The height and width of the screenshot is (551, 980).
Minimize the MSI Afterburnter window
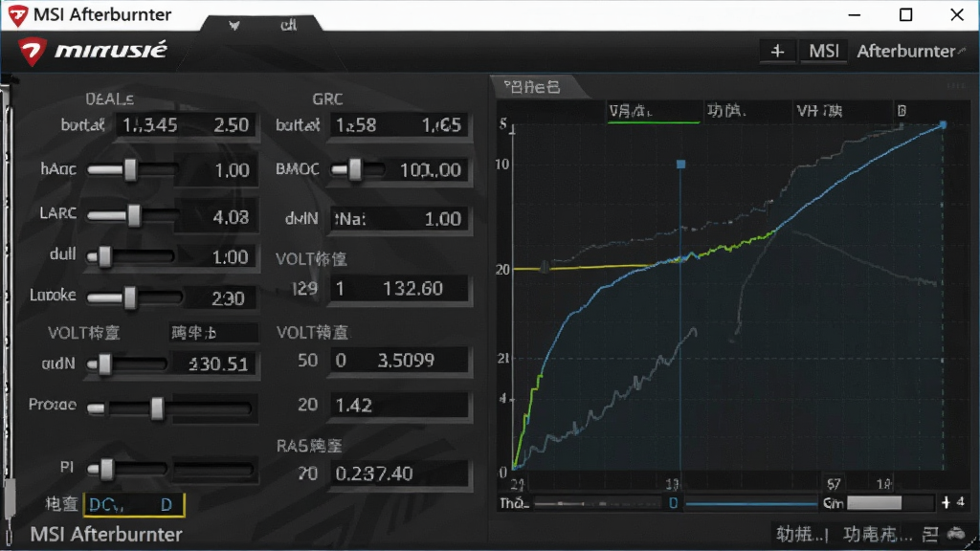click(855, 15)
